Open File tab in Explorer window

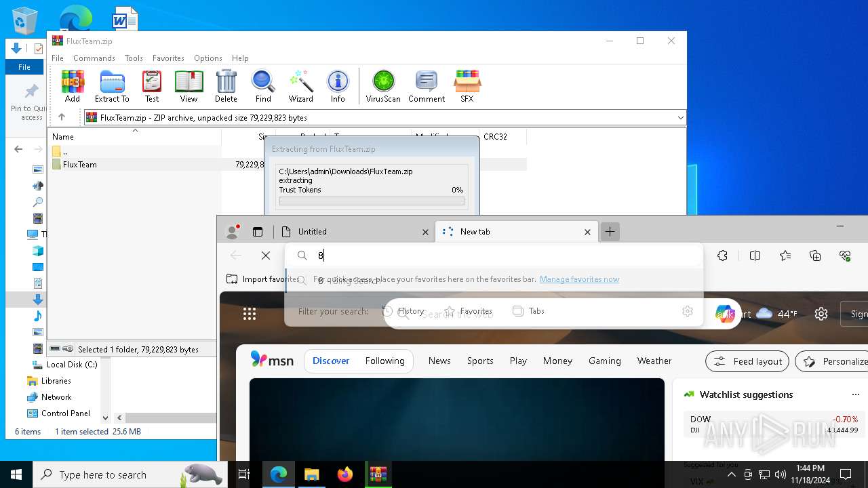pyautogui.click(x=24, y=67)
